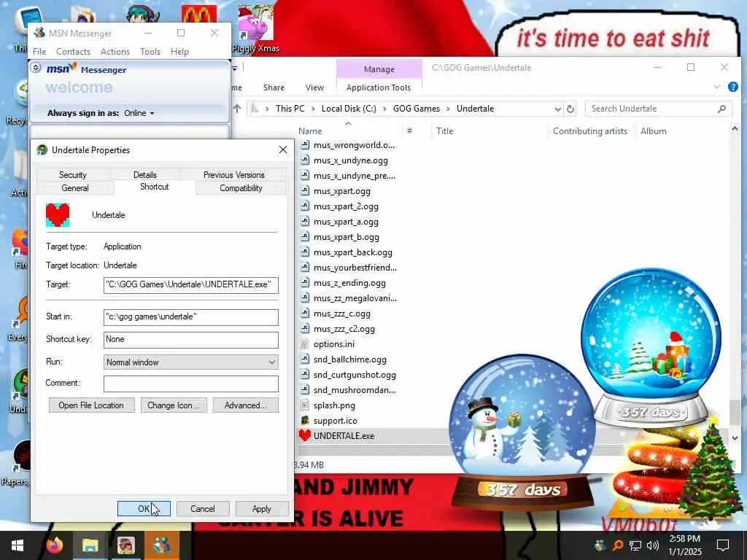Open the Help menu in MSN Messenger
Viewport: 747px width, 560px height.
pos(179,52)
